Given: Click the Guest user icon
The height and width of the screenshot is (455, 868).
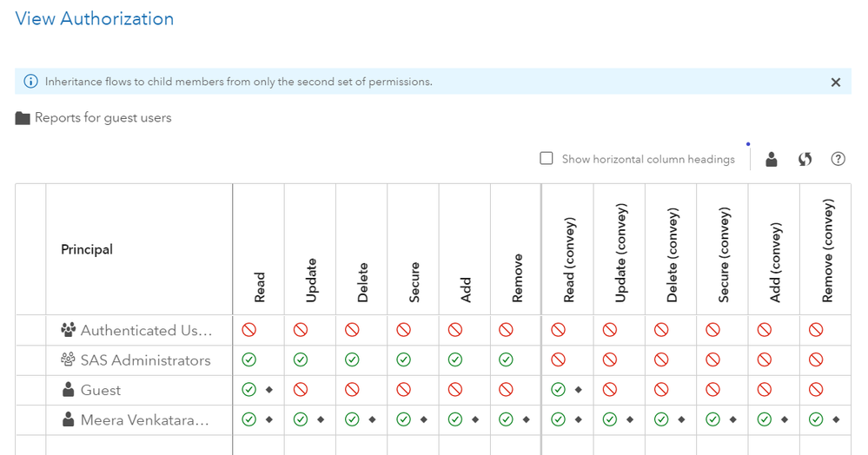Looking at the screenshot, I should pyautogui.click(x=69, y=390).
